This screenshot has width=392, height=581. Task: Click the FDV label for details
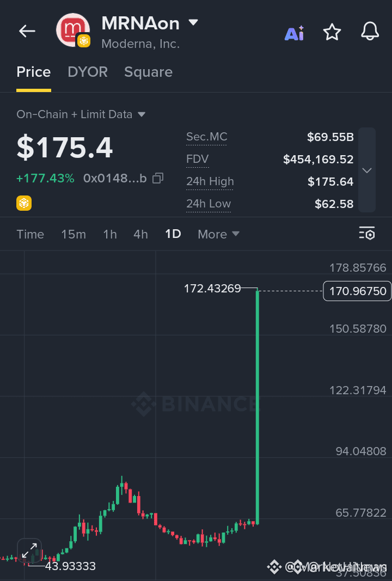tap(198, 160)
